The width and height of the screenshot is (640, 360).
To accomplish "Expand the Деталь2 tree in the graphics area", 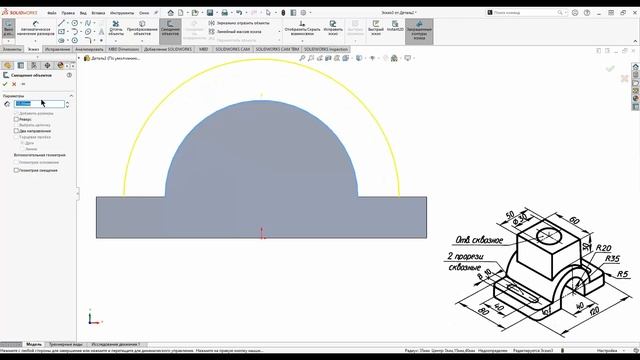I will (79, 58).
